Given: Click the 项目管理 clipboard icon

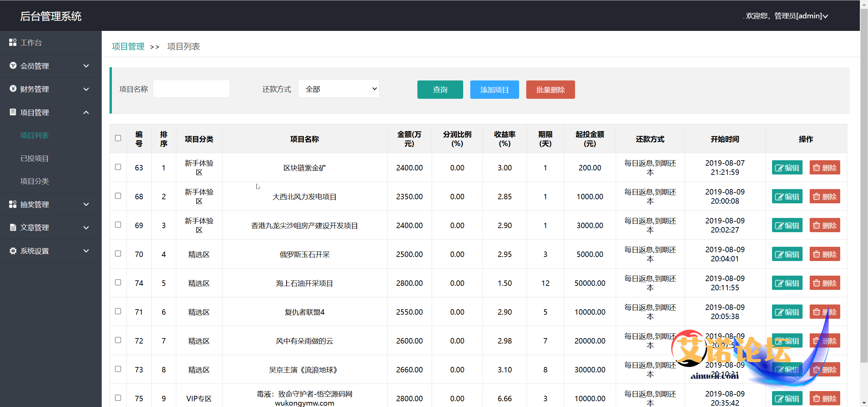Looking at the screenshot, I should [13, 112].
